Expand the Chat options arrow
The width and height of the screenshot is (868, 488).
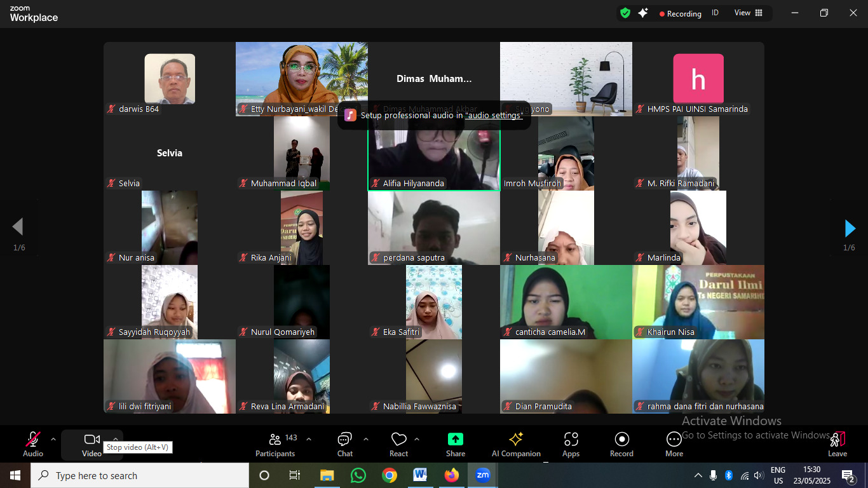pyautogui.click(x=366, y=439)
